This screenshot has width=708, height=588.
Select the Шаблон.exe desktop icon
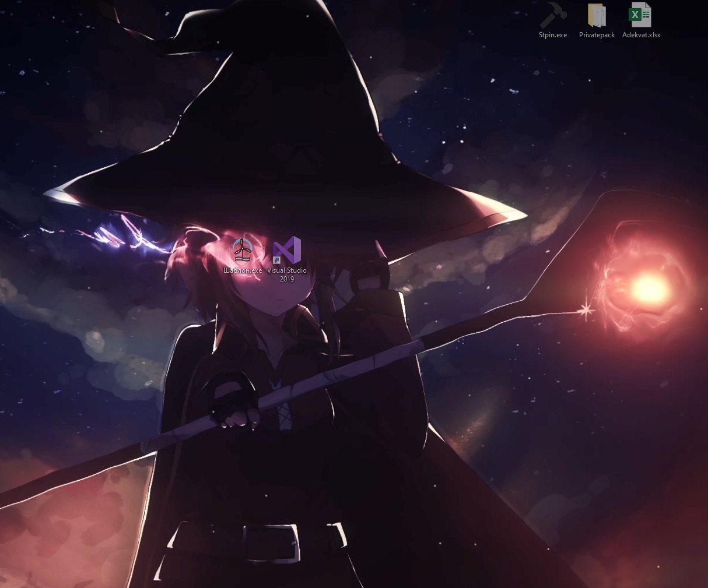pyautogui.click(x=243, y=251)
